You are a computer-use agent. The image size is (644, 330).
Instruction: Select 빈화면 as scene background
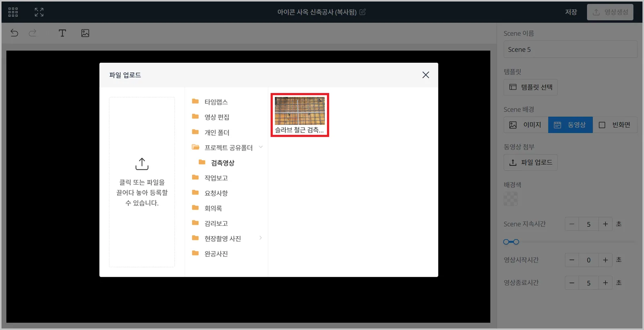coord(615,125)
